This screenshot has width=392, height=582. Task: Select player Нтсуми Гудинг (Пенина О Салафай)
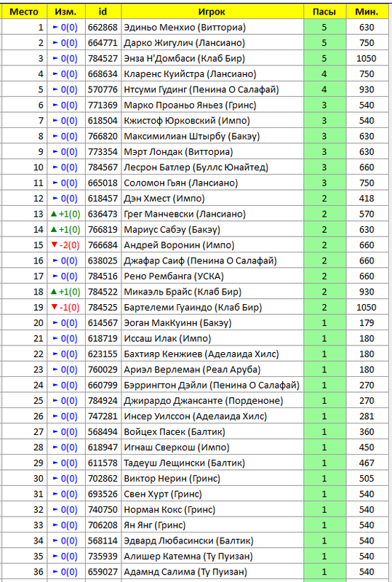coord(201,89)
